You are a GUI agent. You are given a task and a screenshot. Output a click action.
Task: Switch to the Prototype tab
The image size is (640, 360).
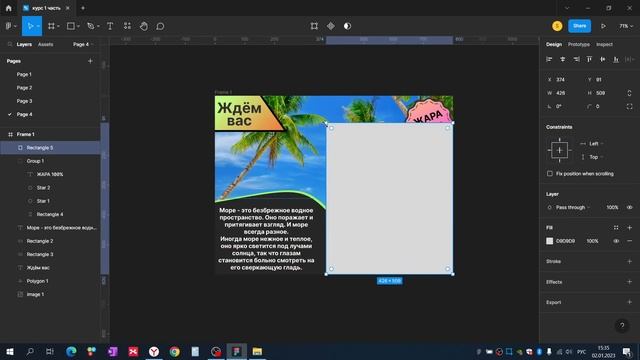coord(579,44)
